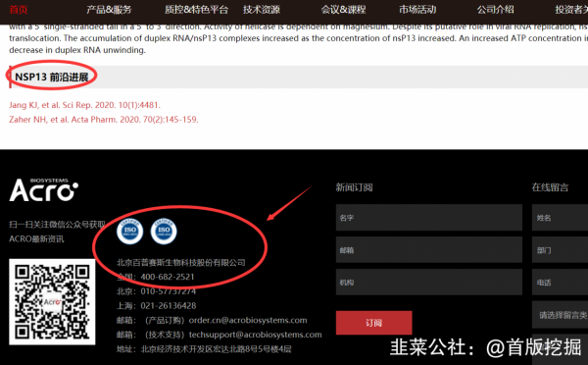Click the 北京 010 phone number line

(x=157, y=291)
